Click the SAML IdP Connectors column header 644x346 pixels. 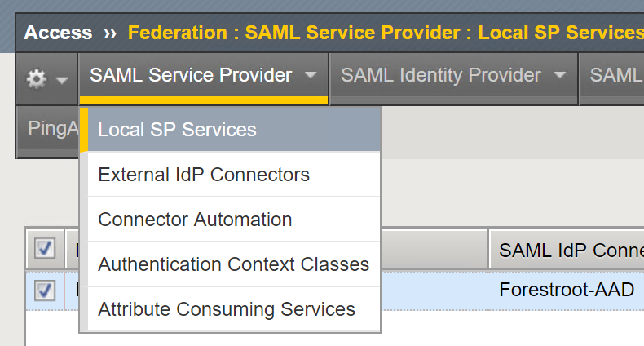pos(567,250)
